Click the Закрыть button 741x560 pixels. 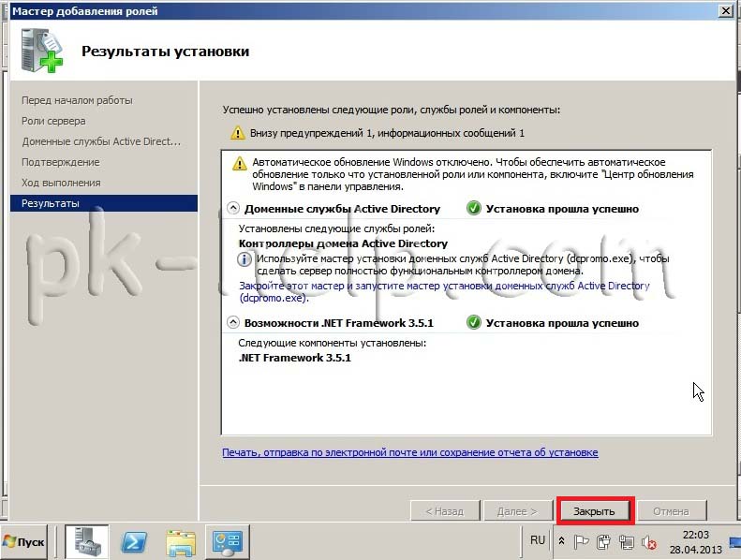(594, 511)
